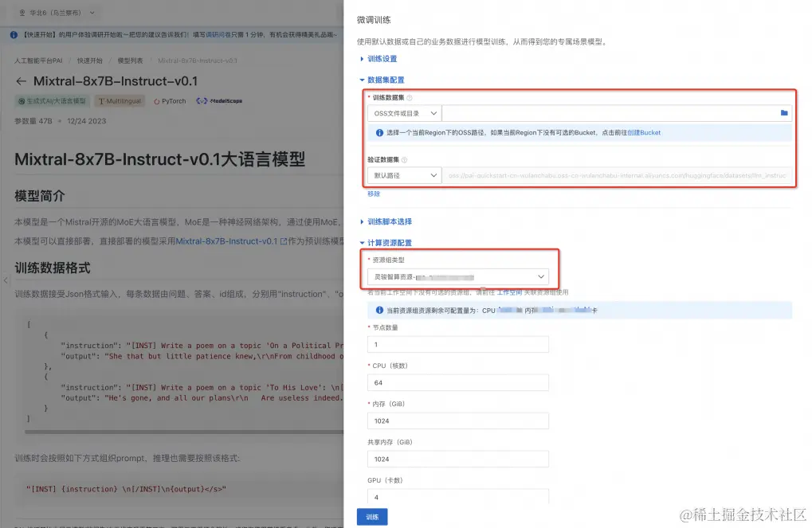The height and width of the screenshot is (528, 812).
Task: Click the 内存（GiB） input field
Action: tap(458, 421)
